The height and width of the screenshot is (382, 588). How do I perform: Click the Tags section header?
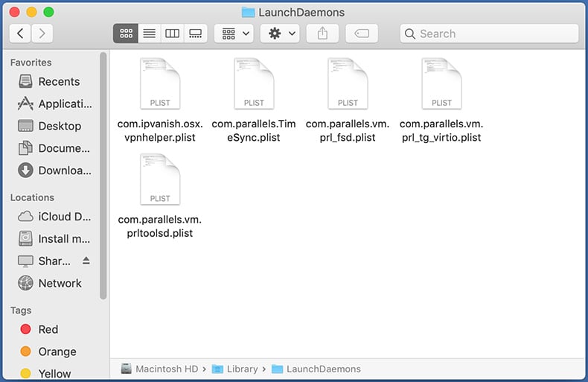[21, 311]
